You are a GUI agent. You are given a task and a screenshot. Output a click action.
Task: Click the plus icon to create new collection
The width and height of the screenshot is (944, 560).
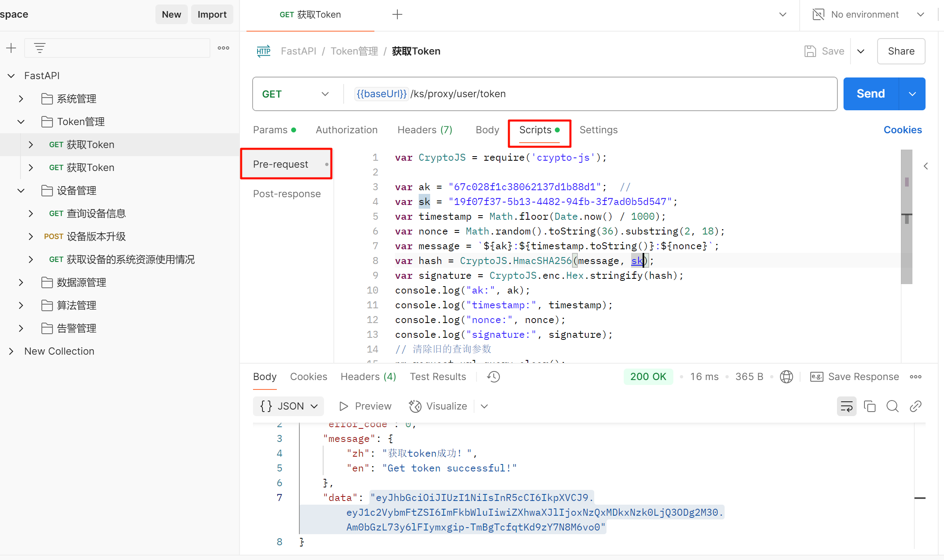click(11, 48)
